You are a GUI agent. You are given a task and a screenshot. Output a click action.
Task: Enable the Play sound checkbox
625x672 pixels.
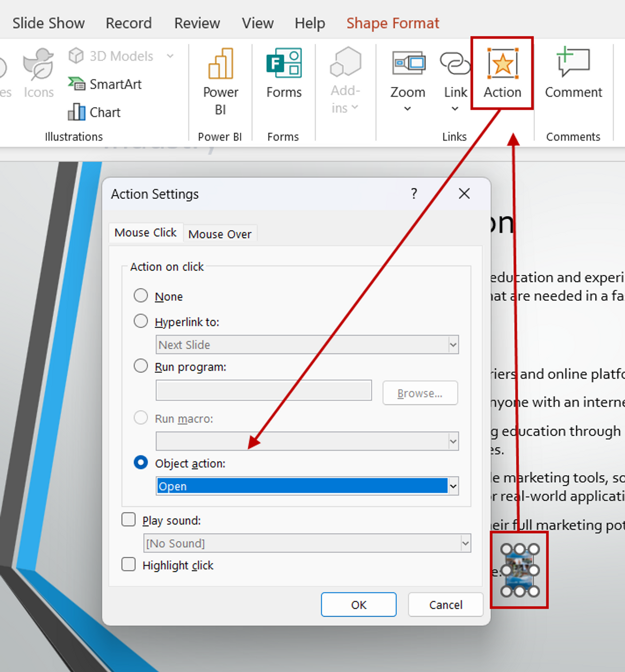tap(129, 520)
